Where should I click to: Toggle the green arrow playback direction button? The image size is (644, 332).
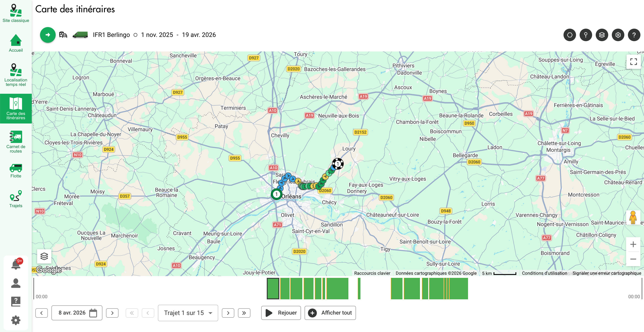pyautogui.click(x=48, y=35)
